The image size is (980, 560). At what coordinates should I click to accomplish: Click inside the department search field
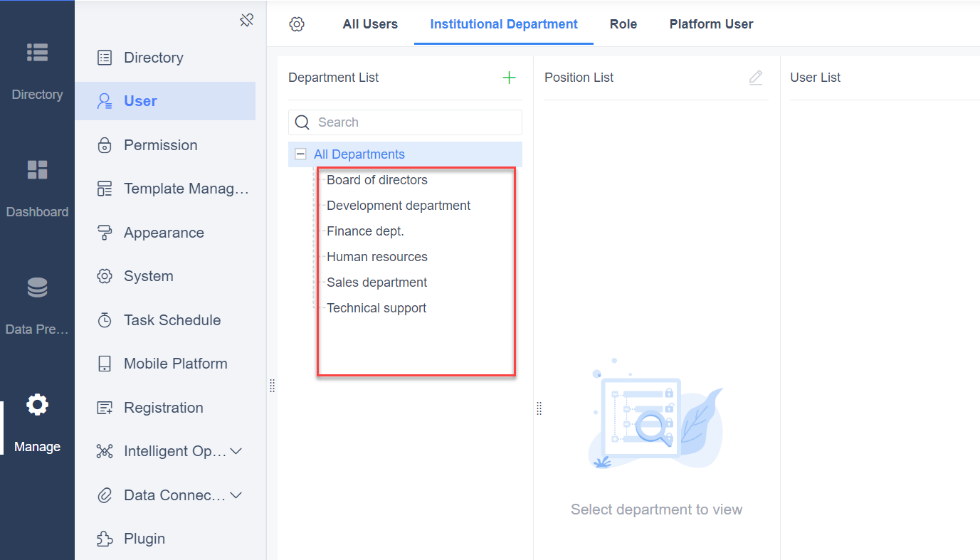coord(405,122)
